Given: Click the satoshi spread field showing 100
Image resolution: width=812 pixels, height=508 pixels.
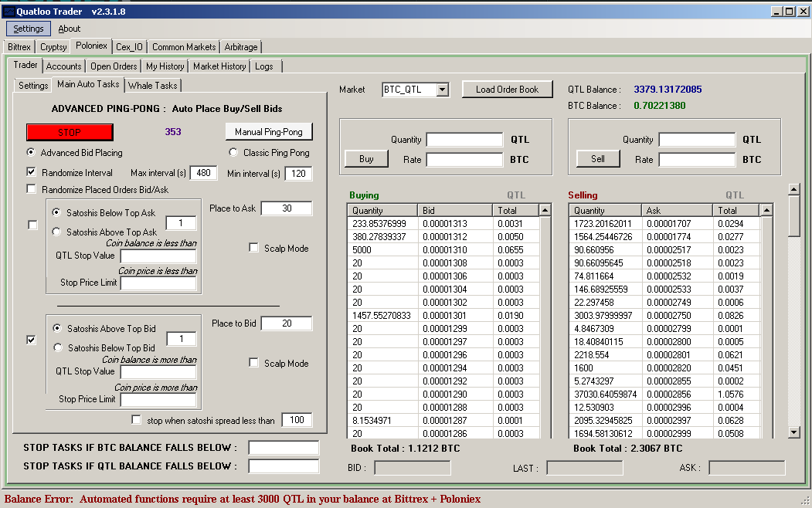Looking at the screenshot, I should [297, 420].
